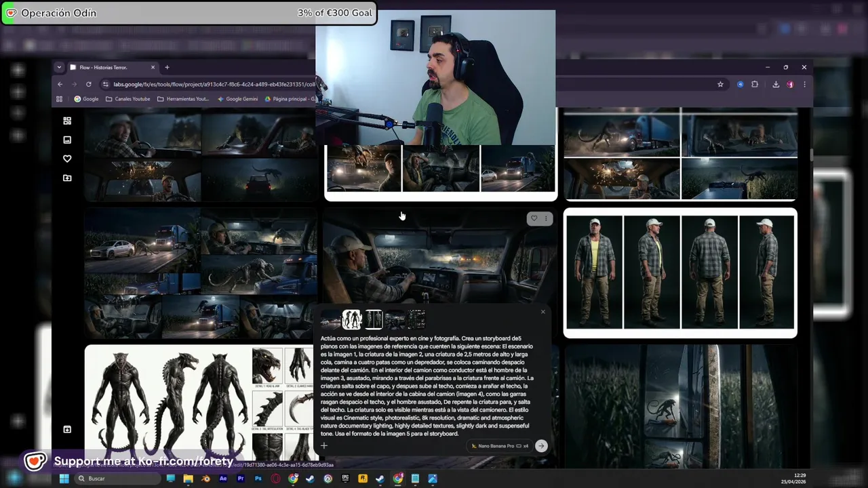Select the truck road reference thumbnail in prompt
Screen dimensions: 868x488
330,319
